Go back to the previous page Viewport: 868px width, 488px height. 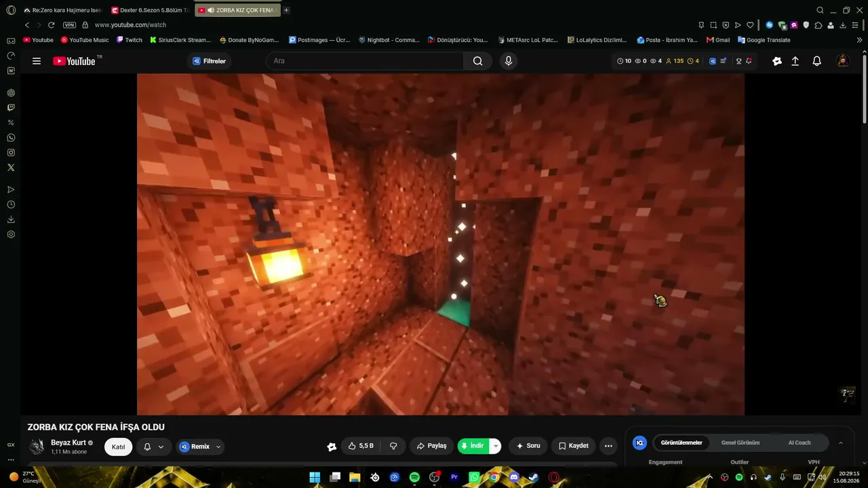tap(27, 25)
